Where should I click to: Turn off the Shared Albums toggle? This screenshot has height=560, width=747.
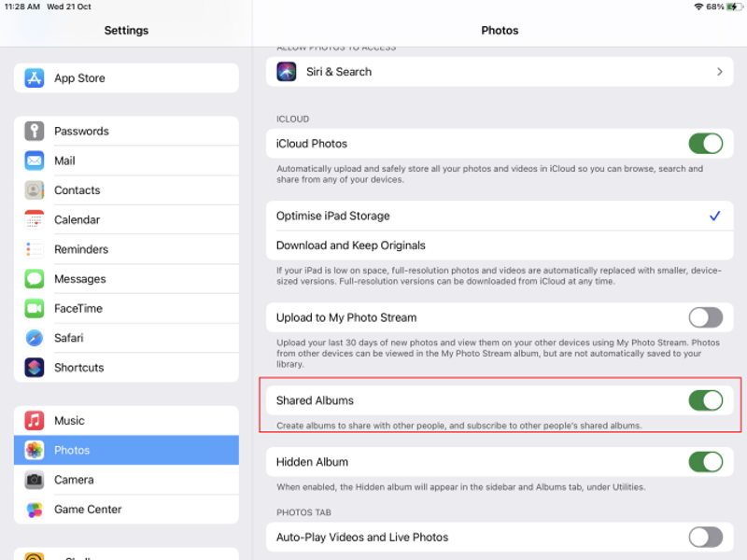click(x=705, y=400)
